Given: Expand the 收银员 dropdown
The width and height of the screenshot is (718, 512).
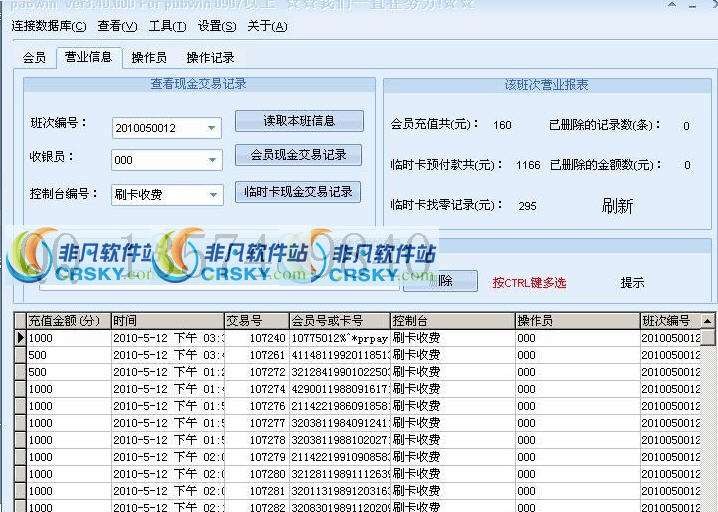Looking at the screenshot, I should coord(212,161).
